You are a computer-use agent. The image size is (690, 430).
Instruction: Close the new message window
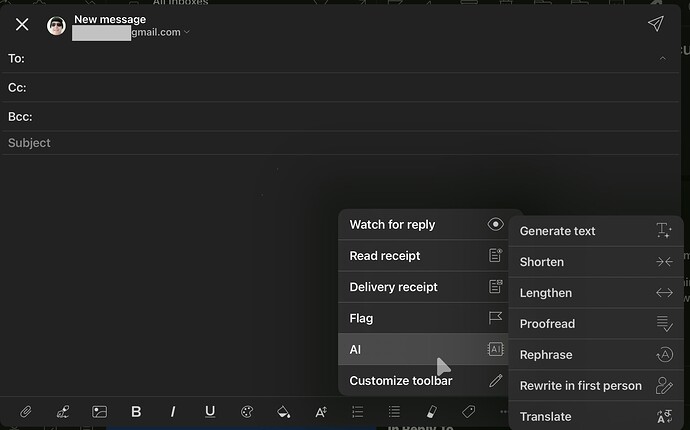point(22,24)
